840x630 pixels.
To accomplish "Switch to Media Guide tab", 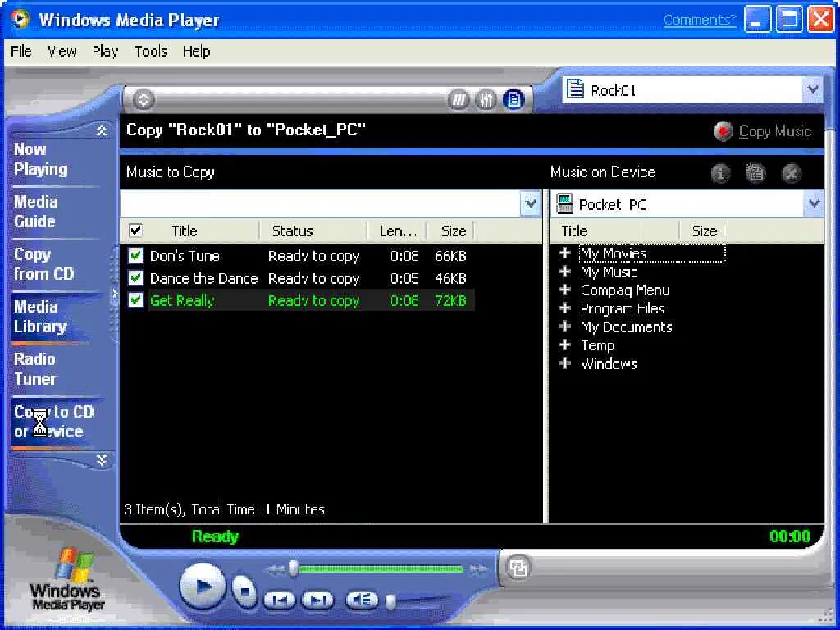I will point(36,211).
